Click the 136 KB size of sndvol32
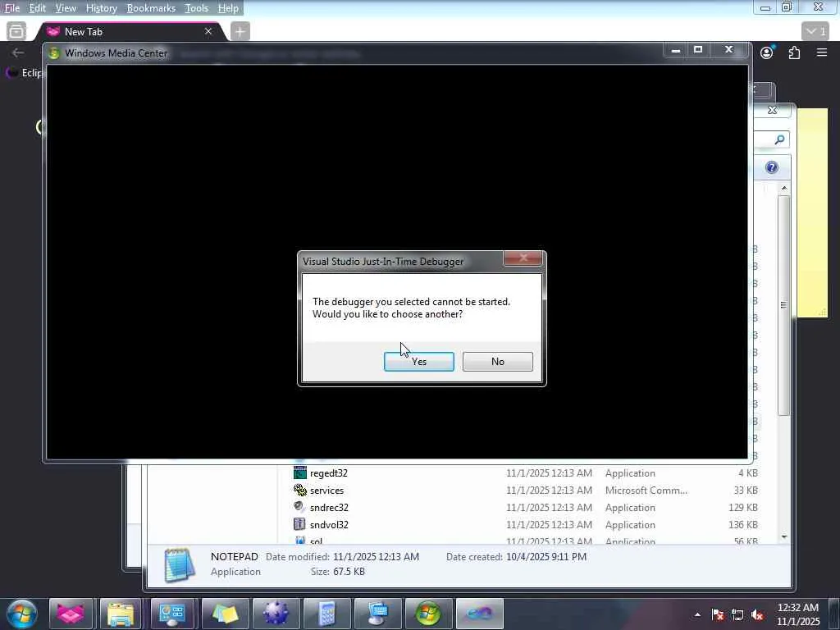Viewport: 840px width, 630px height. point(743,524)
